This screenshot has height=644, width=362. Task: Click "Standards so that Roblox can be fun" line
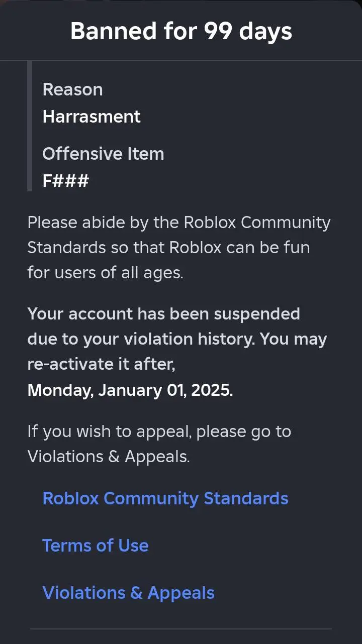click(168, 248)
